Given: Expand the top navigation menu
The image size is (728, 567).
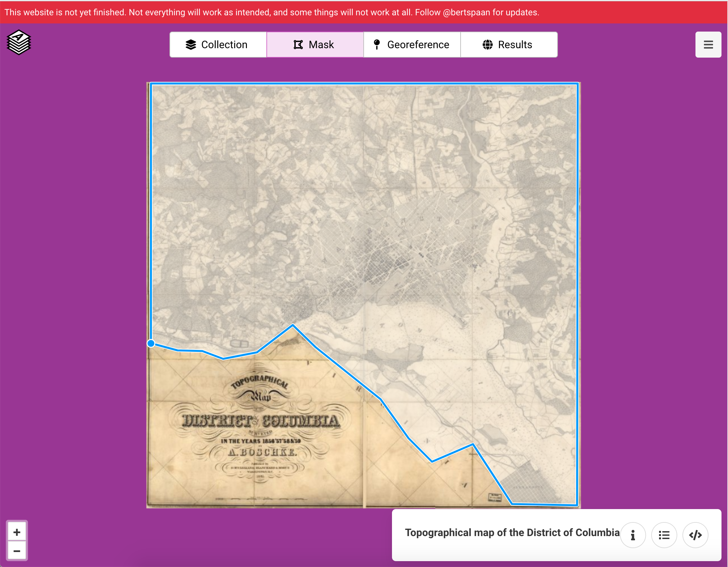Looking at the screenshot, I should pyautogui.click(x=708, y=44).
